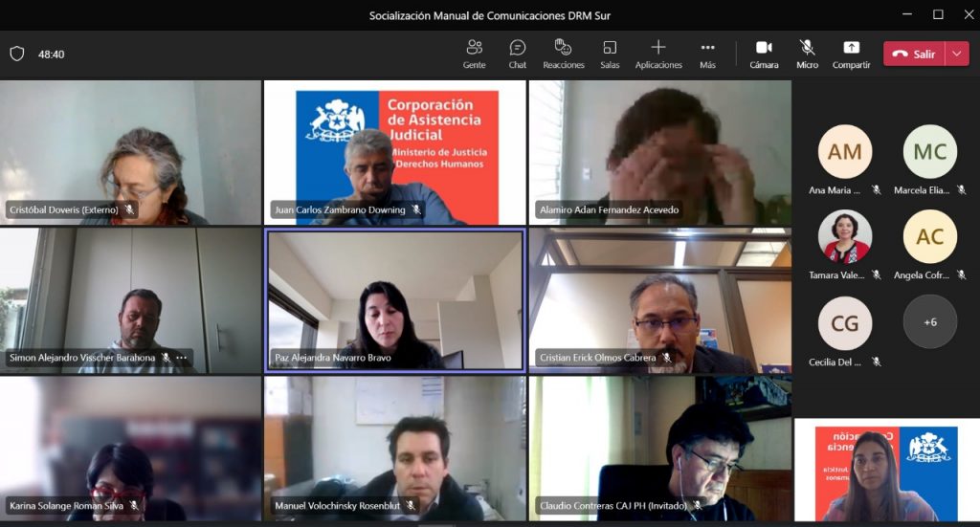Click the meeting timer 48:40
This screenshot has height=527, width=980.
[x=52, y=55]
